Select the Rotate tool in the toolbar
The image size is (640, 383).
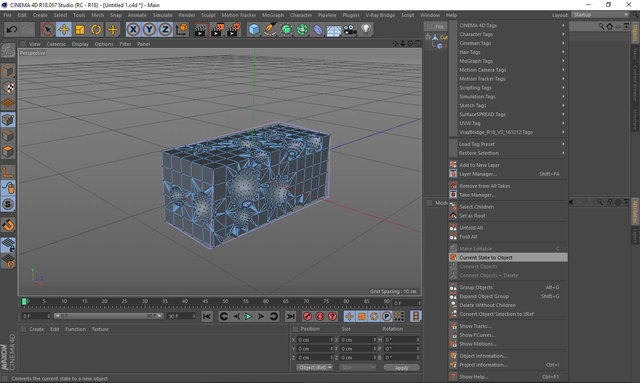point(96,29)
